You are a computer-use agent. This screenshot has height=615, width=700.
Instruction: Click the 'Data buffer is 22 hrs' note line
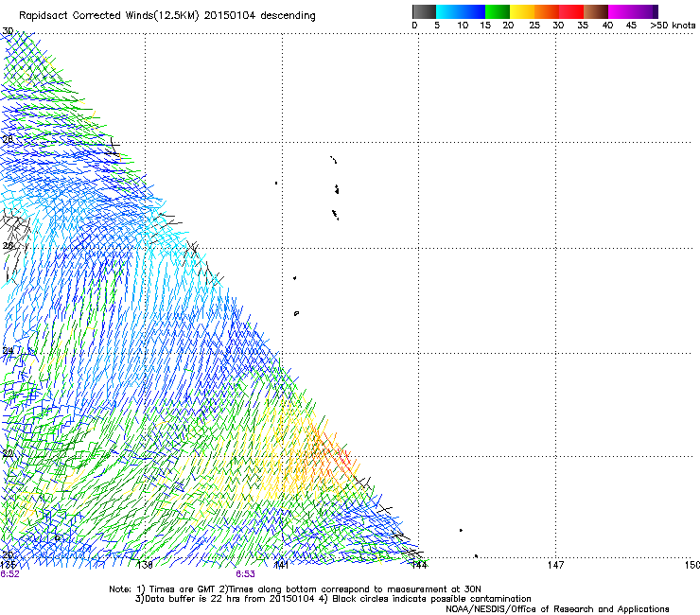(333, 599)
